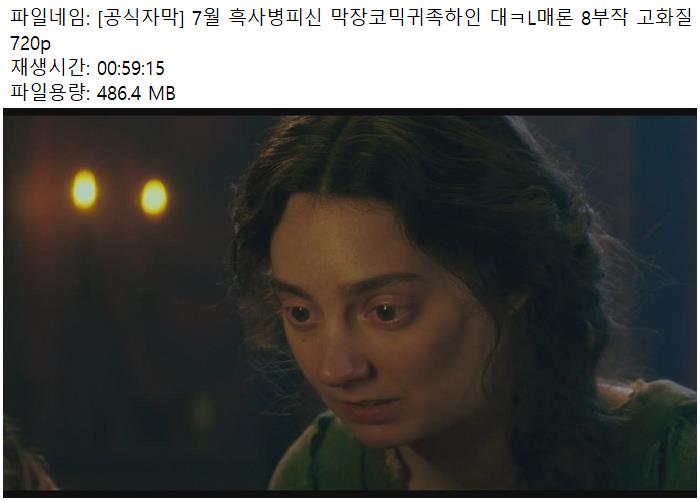Image resolution: width=700 pixels, height=501 pixels.
Task: Click the 재생시간 label
Action: 50,68
